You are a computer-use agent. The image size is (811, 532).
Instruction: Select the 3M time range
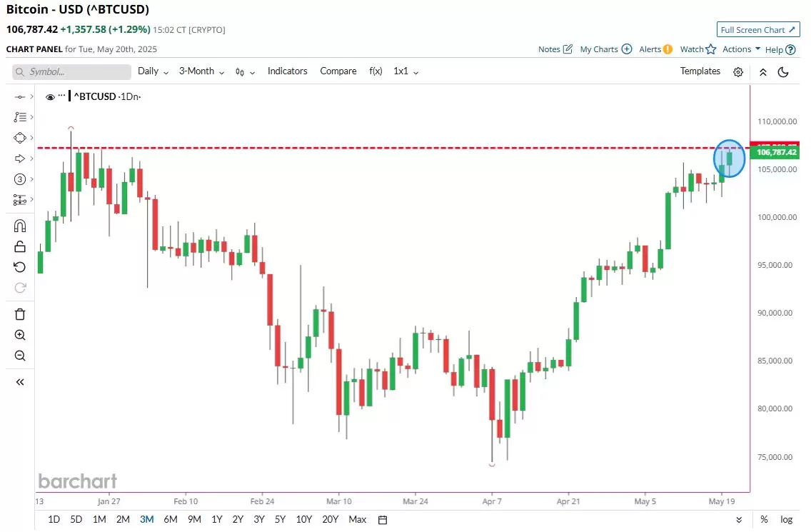tap(147, 519)
